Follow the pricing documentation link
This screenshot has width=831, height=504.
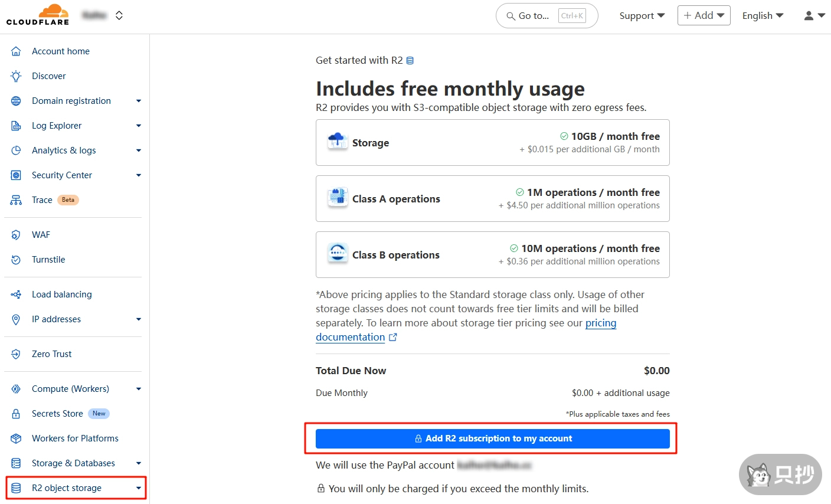pos(350,337)
